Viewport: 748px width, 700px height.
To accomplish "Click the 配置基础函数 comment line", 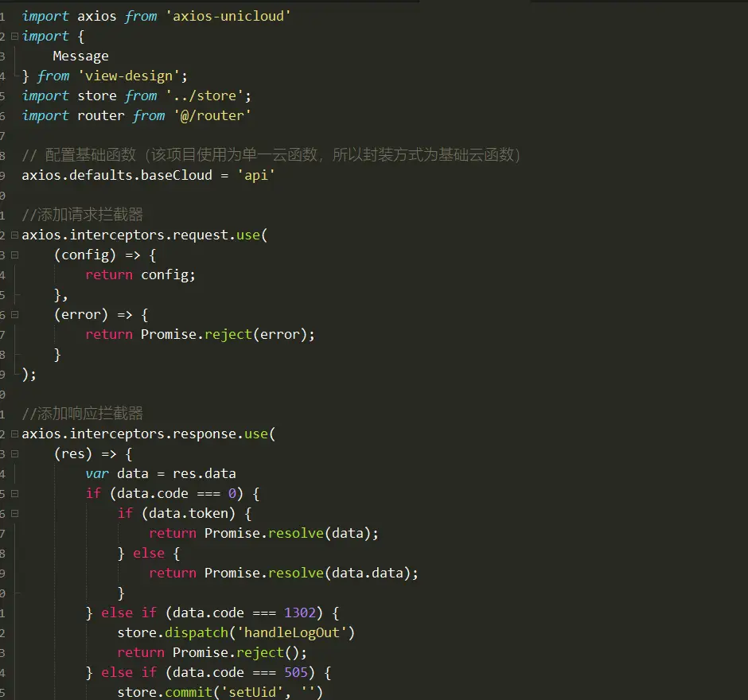I will click(x=271, y=155).
